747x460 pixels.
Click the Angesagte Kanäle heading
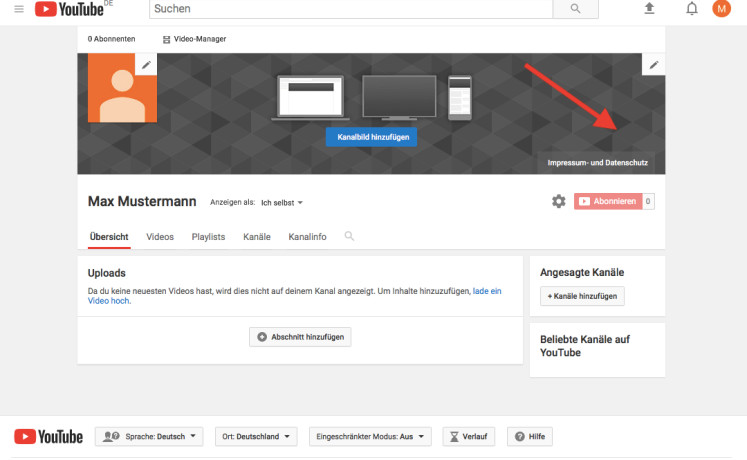pyautogui.click(x=582, y=272)
